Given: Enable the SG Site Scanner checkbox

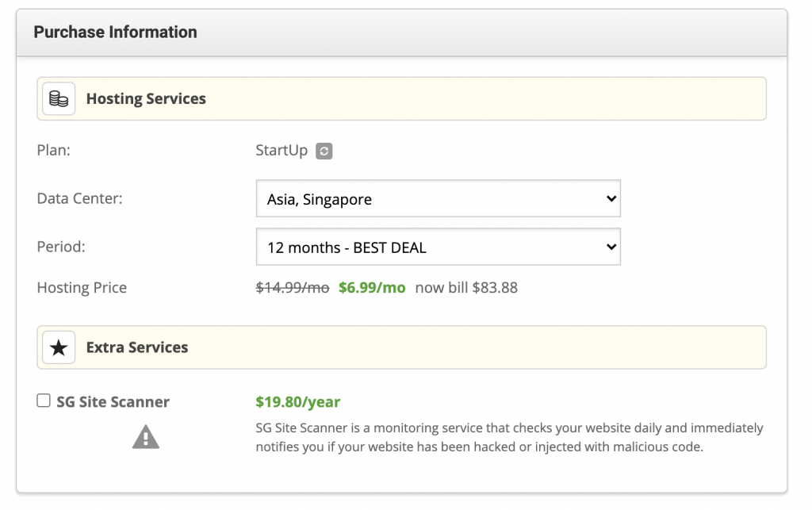Looking at the screenshot, I should tap(44, 401).
